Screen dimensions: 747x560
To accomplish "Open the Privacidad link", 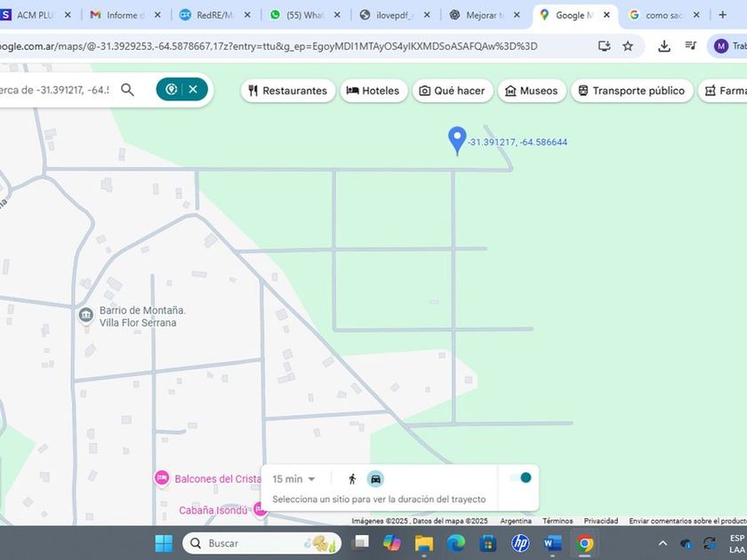I will click(x=601, y=521).
